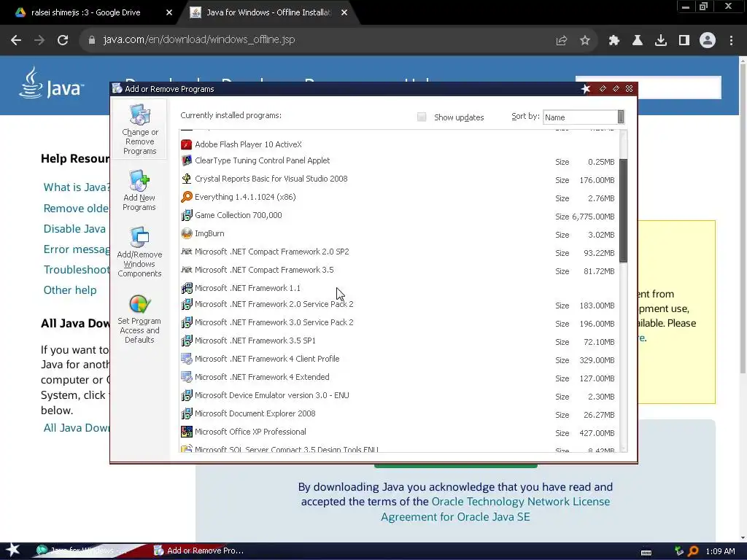Click Microsoft .NET Framework 1.1 icon

coord(186,288)
